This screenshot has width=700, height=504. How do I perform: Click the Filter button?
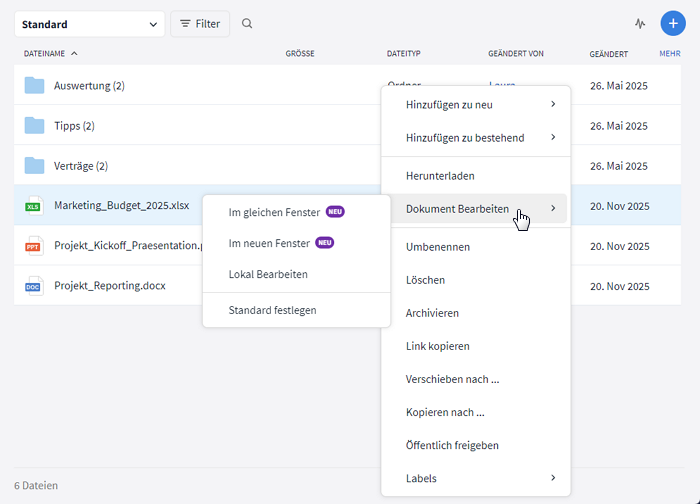pyautogui.click(x=200, y=24)
